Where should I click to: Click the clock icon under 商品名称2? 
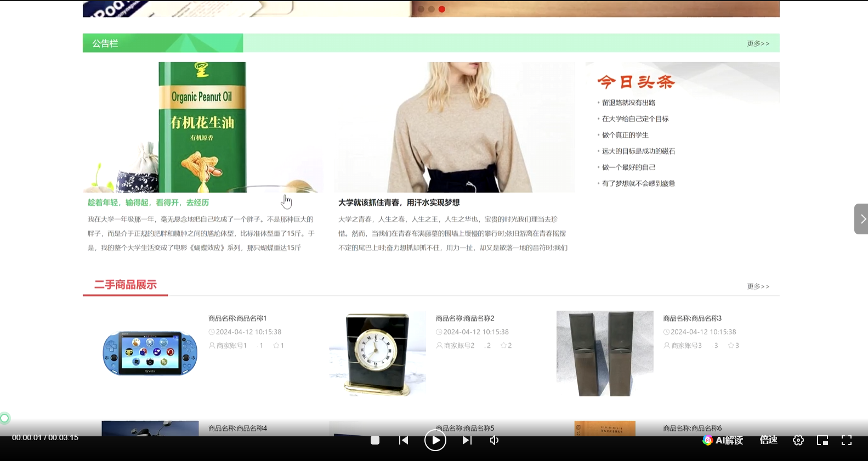439,332
